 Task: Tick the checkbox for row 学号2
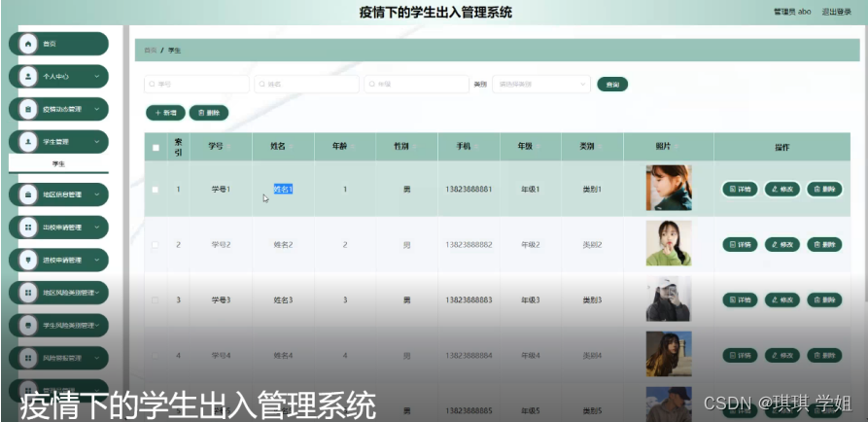(x=156, y=245)
